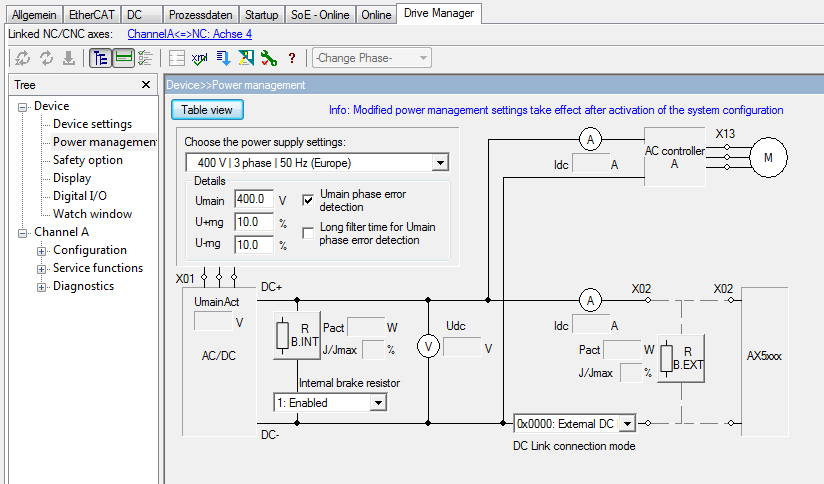Viewport: 824px width, 484px height.
Task: Uncheck Umain phase error detection
Action: click(x=308, y=200)
